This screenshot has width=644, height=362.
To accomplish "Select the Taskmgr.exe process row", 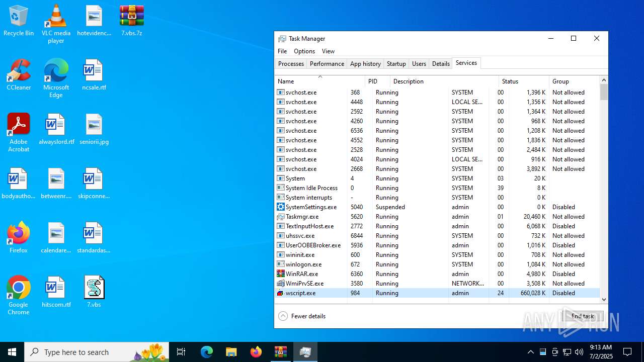I will click(437, 217).
